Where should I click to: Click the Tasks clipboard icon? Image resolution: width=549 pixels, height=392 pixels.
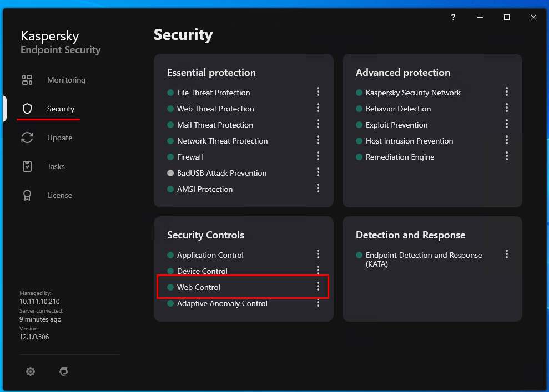click(x=27, y=166)
